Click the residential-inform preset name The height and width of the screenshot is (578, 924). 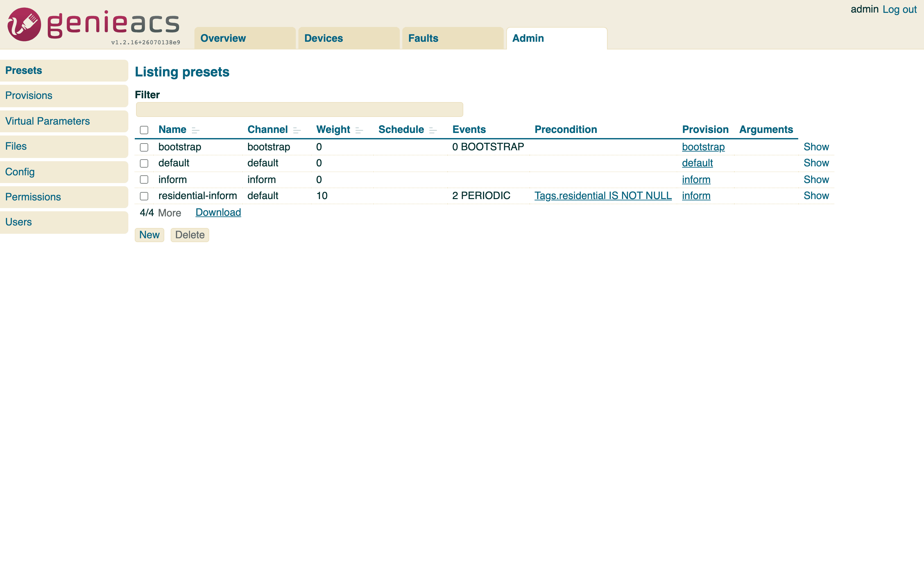coord(197,196)
